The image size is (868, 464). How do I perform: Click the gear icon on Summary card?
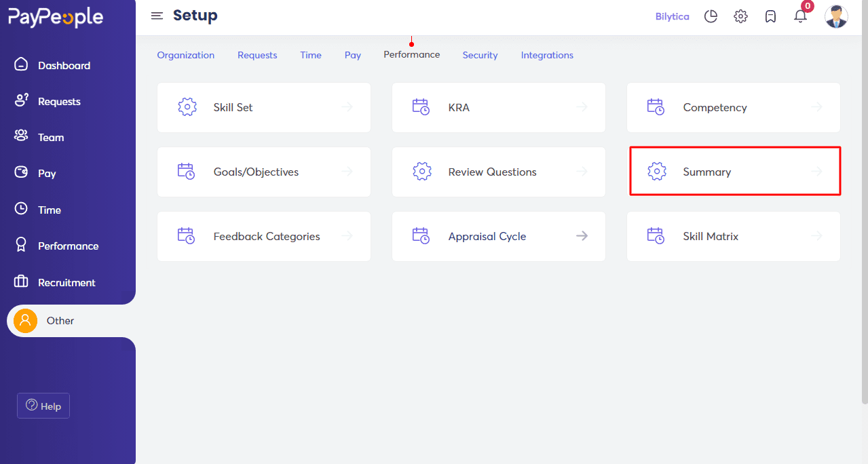click(x=657, y=172)
